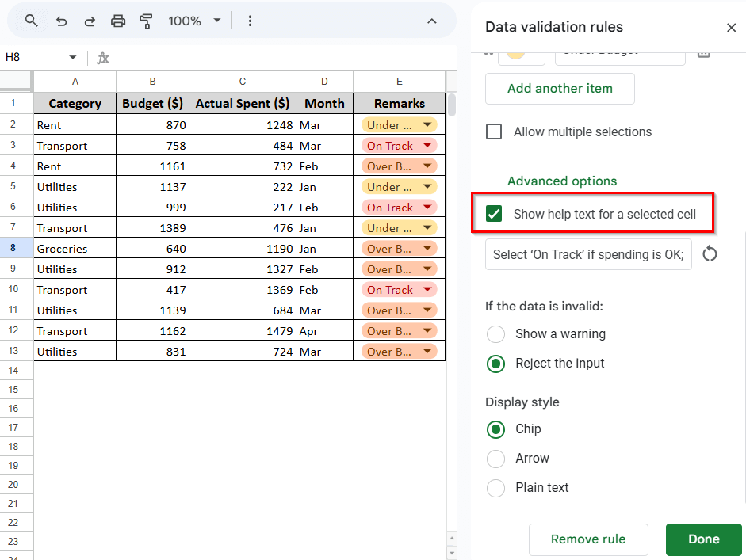
Task: Click the Remove rule button
Action: pos(588,539)
